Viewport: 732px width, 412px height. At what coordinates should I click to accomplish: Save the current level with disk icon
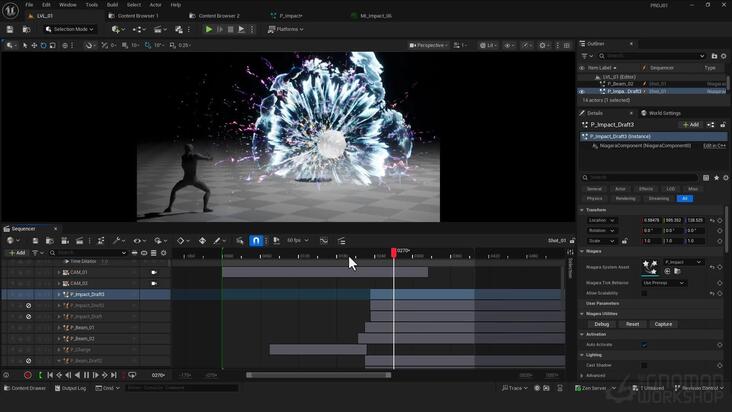coord(10,29)
